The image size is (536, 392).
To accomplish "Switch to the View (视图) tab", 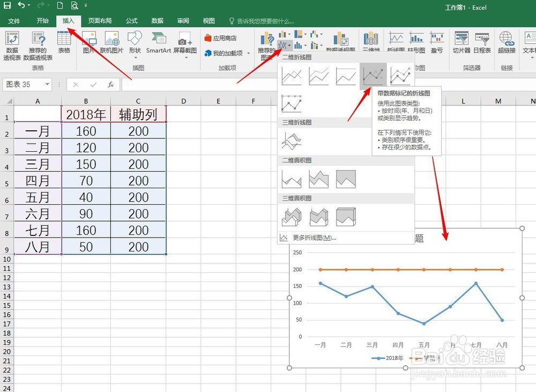I will [x=209, y=21].
